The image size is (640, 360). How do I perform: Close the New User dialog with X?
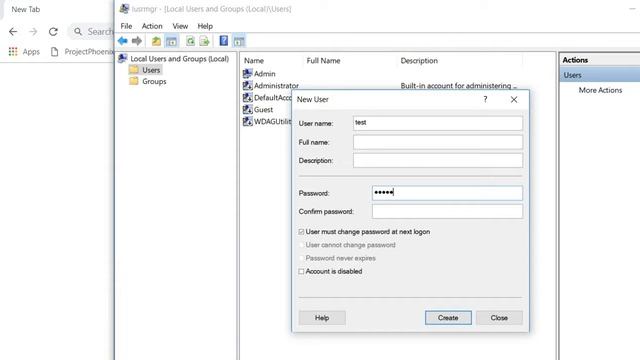click(514, 100)
